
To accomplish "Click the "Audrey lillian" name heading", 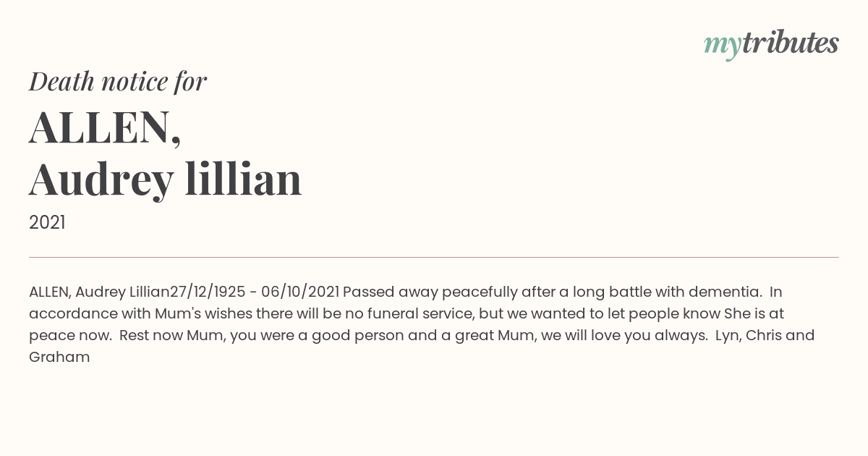I will point(165,180).
